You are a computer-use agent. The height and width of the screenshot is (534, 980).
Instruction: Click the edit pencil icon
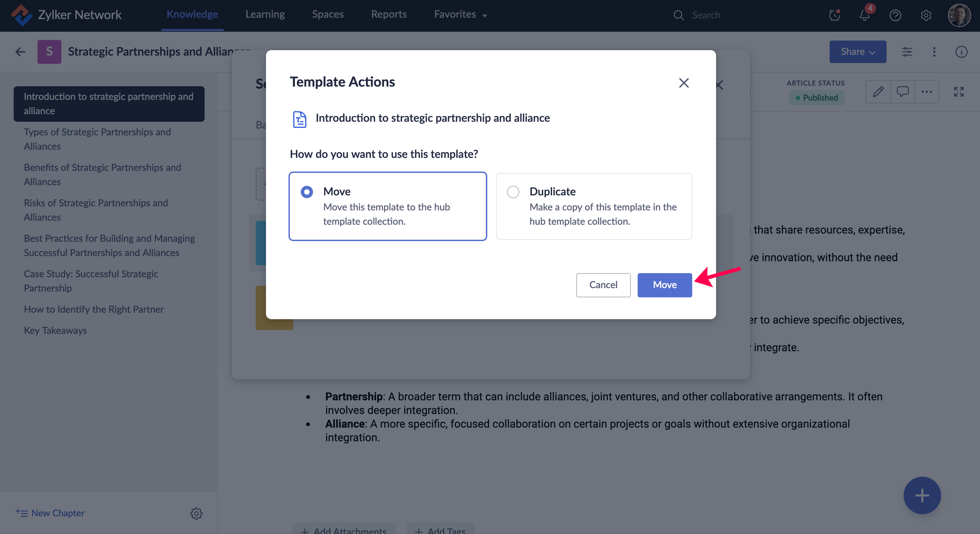tap(878, 92)
